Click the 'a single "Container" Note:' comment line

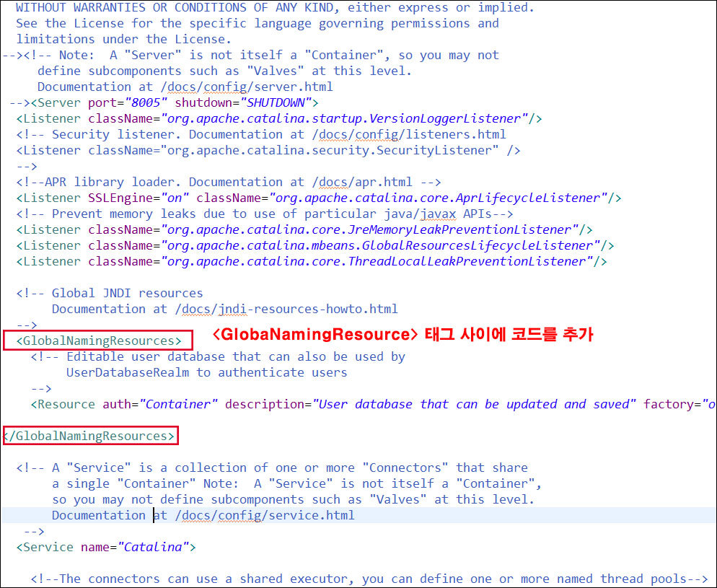tap(296, 484)
